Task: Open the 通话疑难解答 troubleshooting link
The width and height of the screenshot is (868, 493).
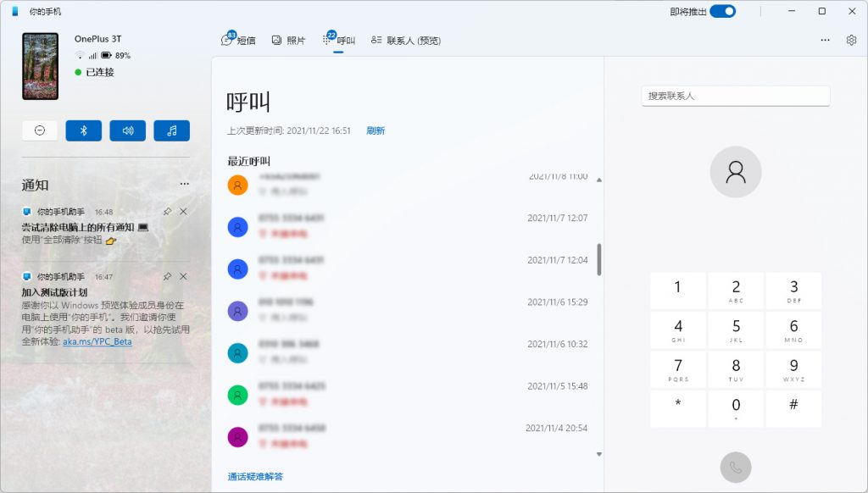Action: pos(254,477)
